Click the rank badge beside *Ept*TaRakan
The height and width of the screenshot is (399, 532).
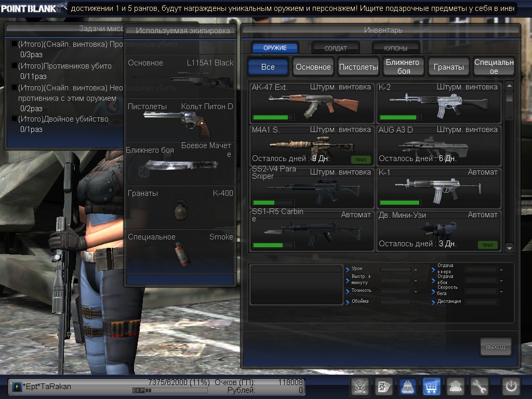click(x=17, y=387)
